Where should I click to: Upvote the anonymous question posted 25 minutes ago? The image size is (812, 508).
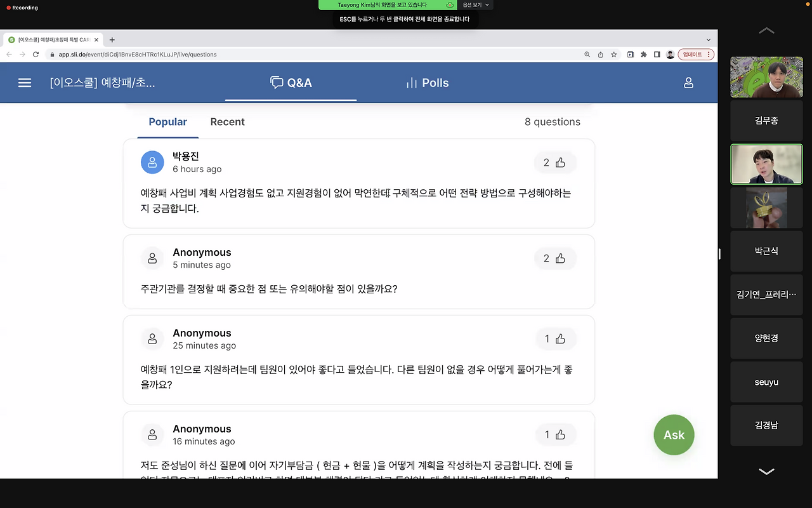(x=556, y=338)
